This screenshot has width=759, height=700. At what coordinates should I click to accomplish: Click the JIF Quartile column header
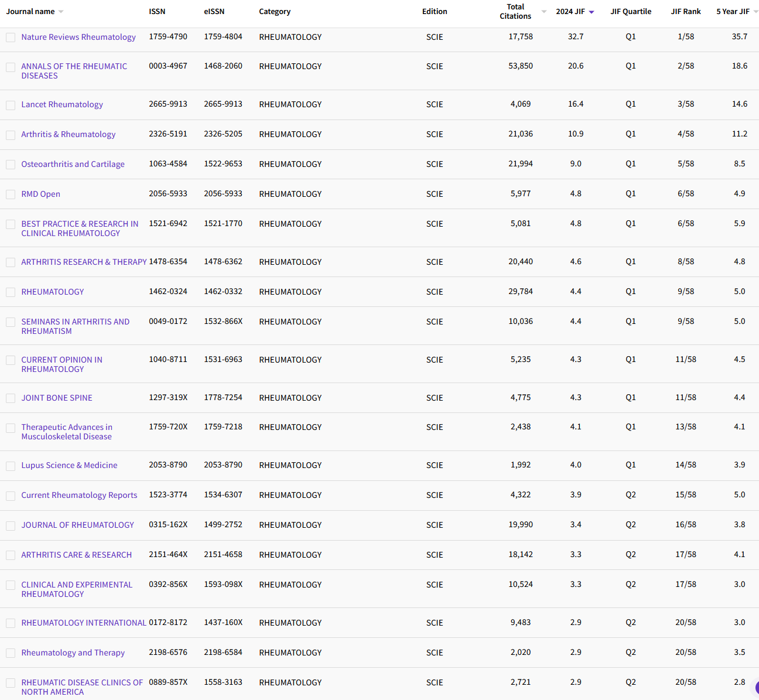[x=631, y=12]
